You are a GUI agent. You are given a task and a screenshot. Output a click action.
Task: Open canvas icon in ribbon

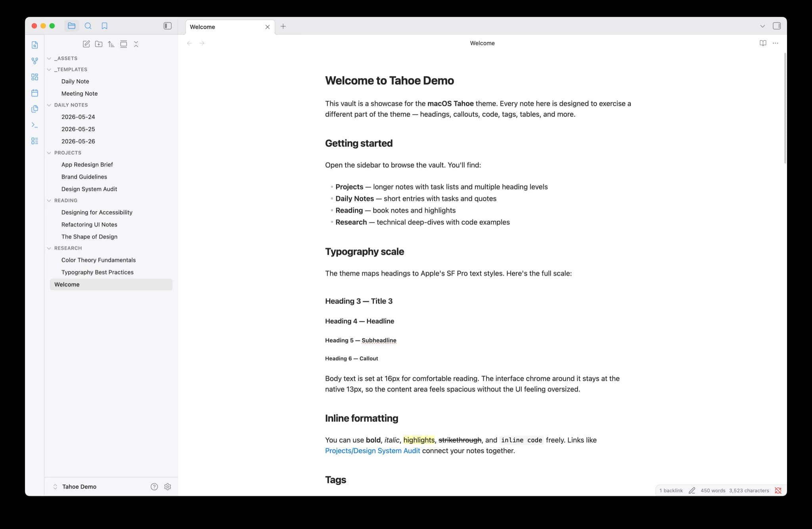tap(35, 77)
